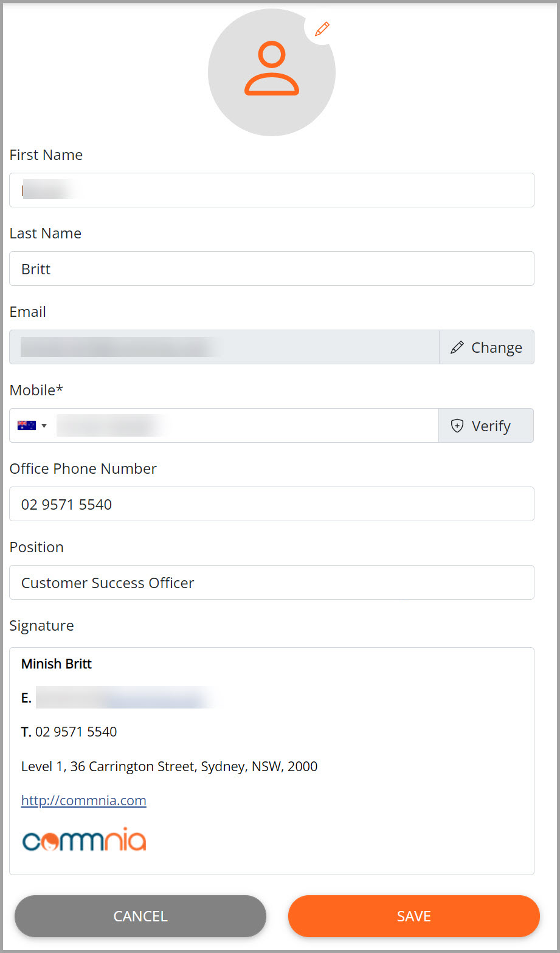560x953 pixels.
Task: Click the First Name input field
Action: click(x=272, y=190)
